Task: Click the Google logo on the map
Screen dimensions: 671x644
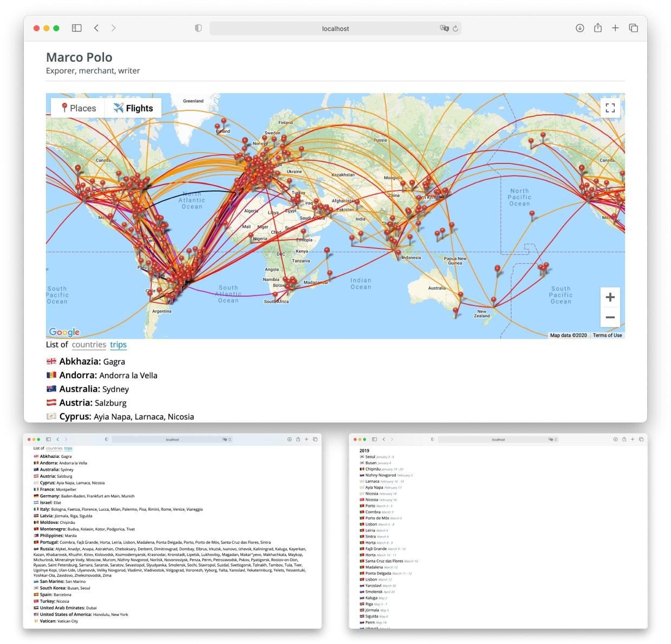Action: (64, 332)
